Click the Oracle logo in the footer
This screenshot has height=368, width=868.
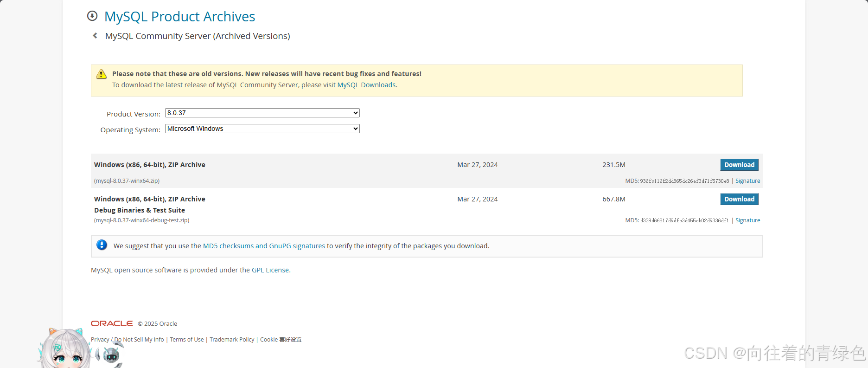[112, 323]
